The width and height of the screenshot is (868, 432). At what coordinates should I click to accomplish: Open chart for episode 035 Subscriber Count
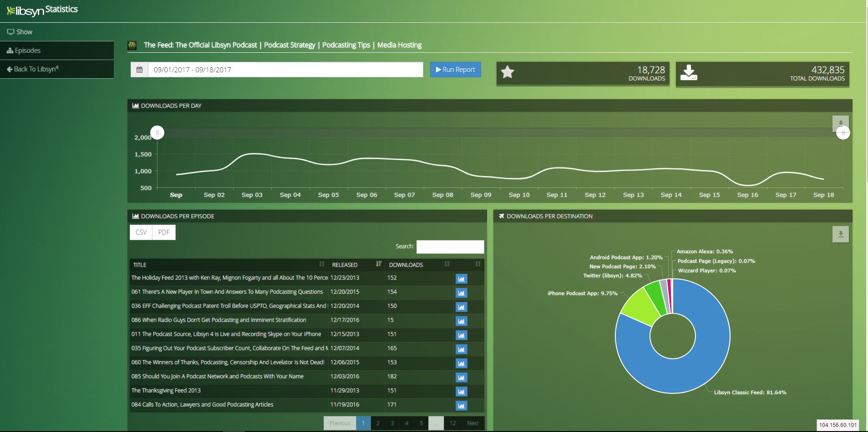461,350
